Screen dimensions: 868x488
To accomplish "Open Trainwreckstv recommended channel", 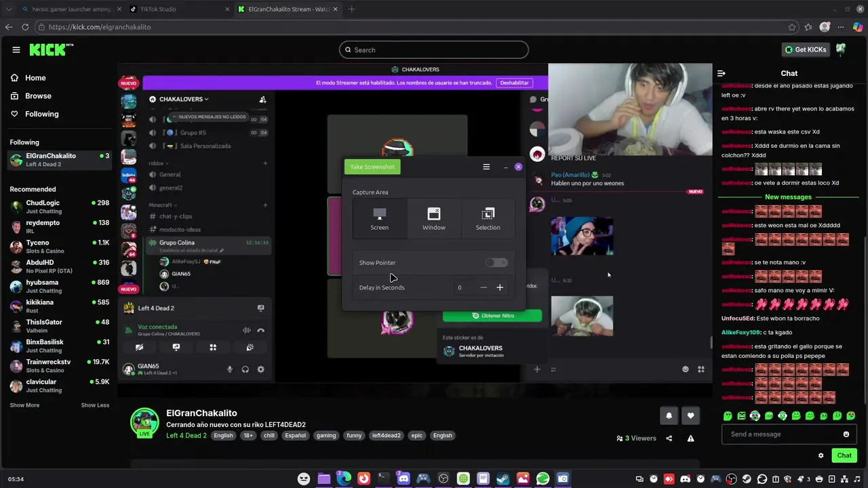I will click(x=60, y=366).
